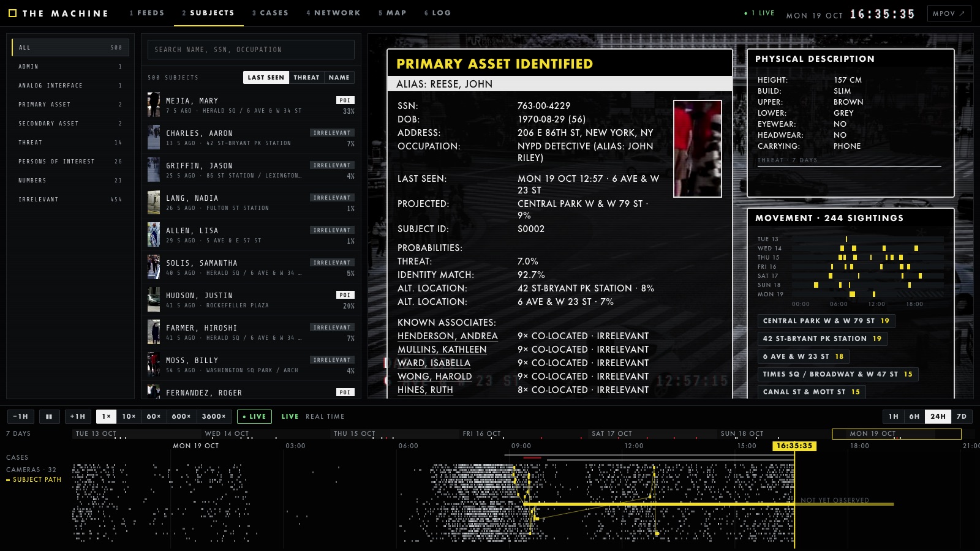The image size is (980, 551).
Task: Jump back one hour with −1H
Action: (21, 416)
